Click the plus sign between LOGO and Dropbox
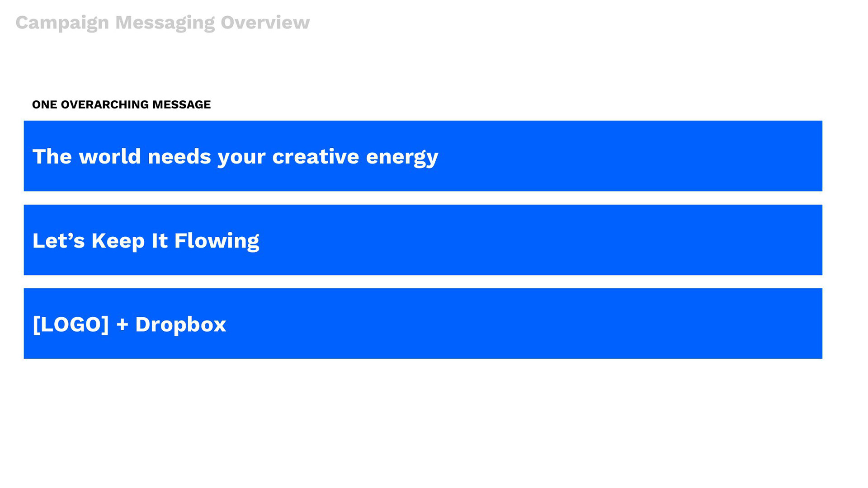868x488 pixels. 122,324
